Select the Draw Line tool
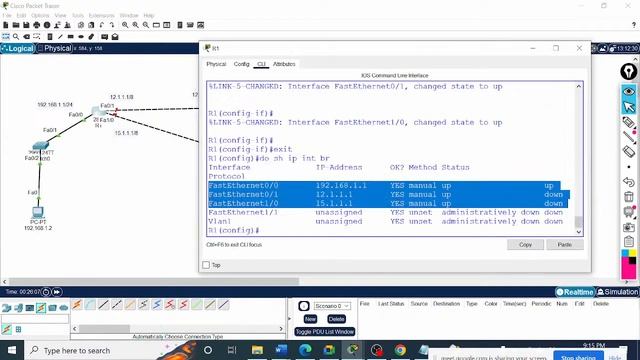The width and height of the screenshot is (640, 360). tap(60, 37)
